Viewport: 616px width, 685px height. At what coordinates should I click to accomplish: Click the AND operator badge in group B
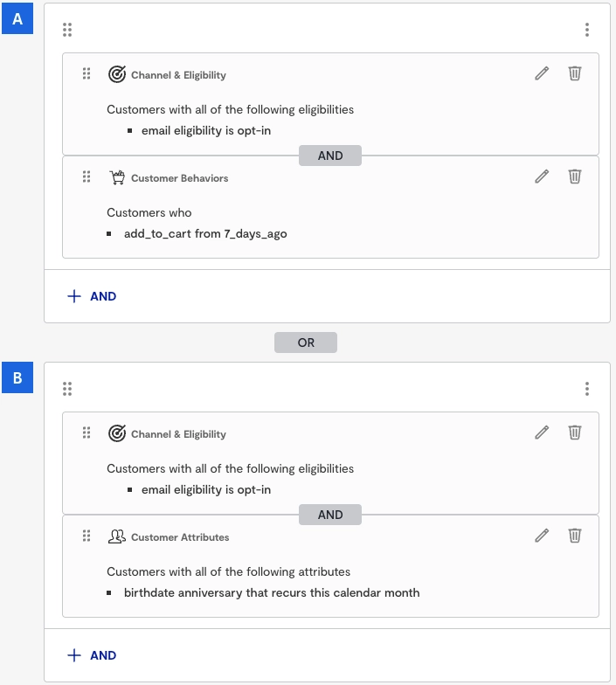click(329, 515)
